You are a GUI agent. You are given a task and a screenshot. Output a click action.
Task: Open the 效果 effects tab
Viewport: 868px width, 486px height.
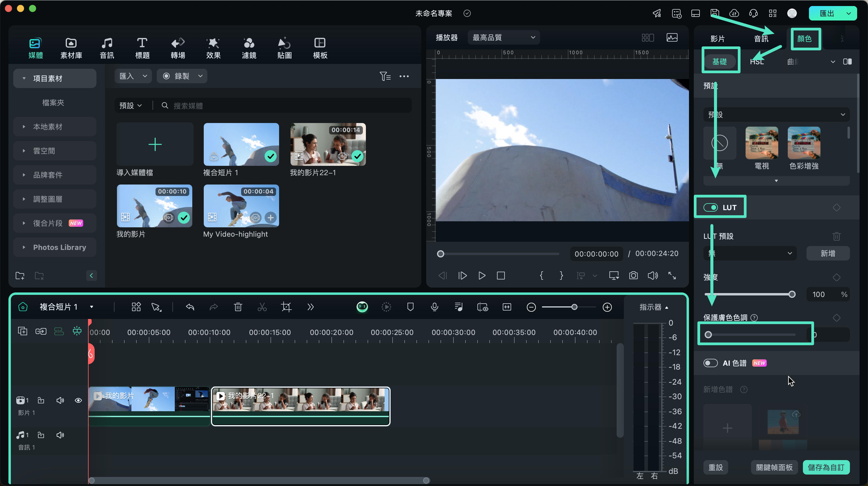point(213,48)
